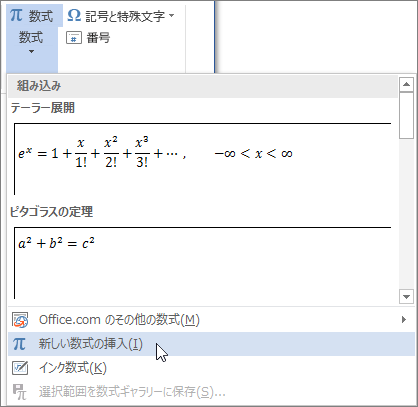Click pi icon beside 新しい数式の挿入

click(19, 344)
